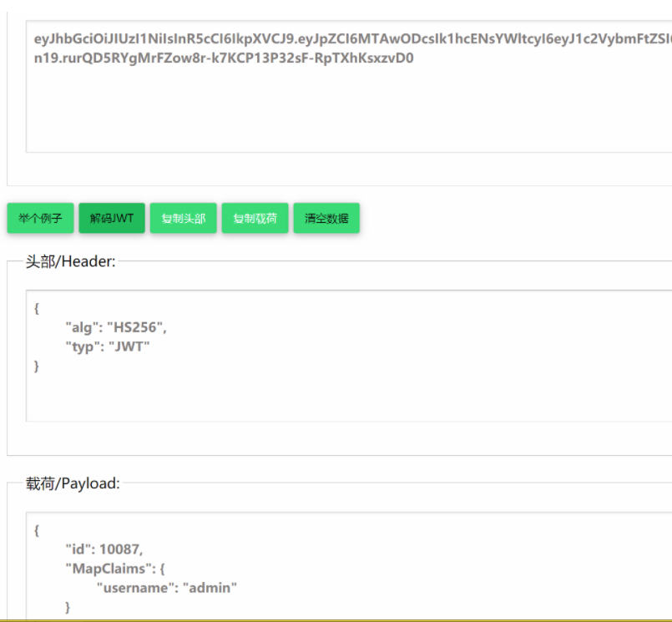The width and height of the screenshot is (672, 622).
Task: Click the 头部/Header section label
Action: [70, 261]
